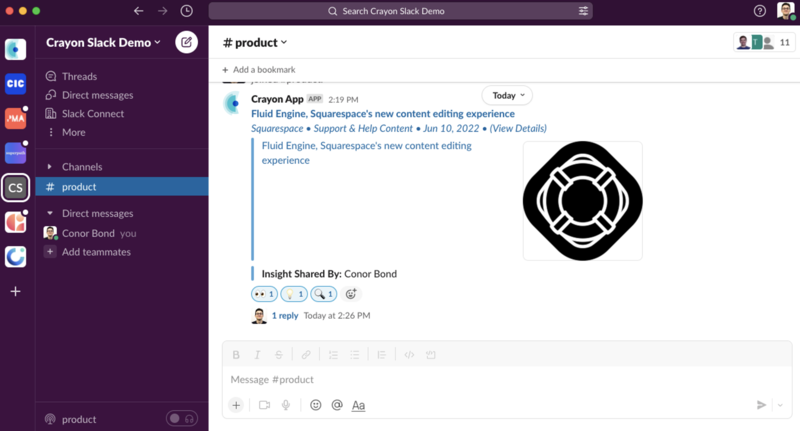Click the microphone audio clip icon
This screenshot has width=800, height=431.
pyautogui.click(x=286, y=405)
